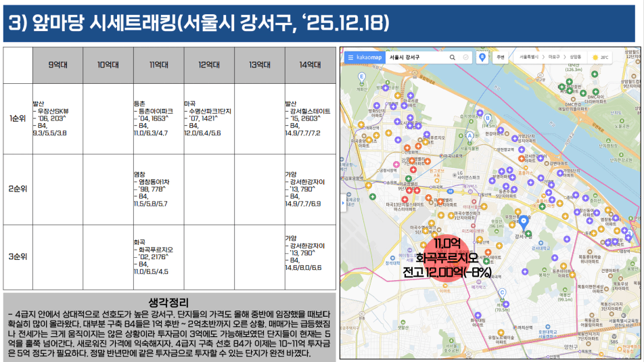
Task: Click the 2순위 row label
Action: (x=18, y=189)
